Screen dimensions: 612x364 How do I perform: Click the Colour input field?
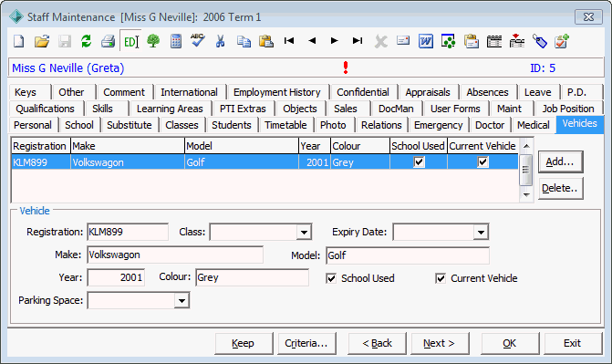pos(252,277)
